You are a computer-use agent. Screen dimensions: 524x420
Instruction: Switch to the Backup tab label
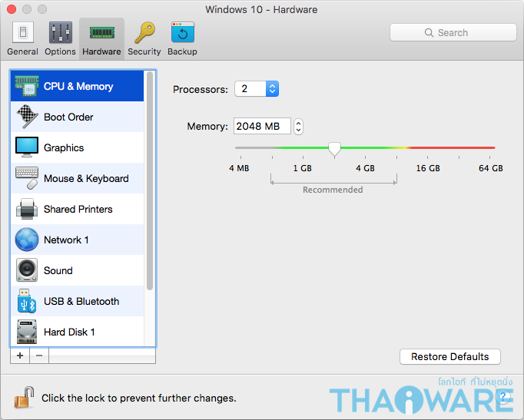182,51
